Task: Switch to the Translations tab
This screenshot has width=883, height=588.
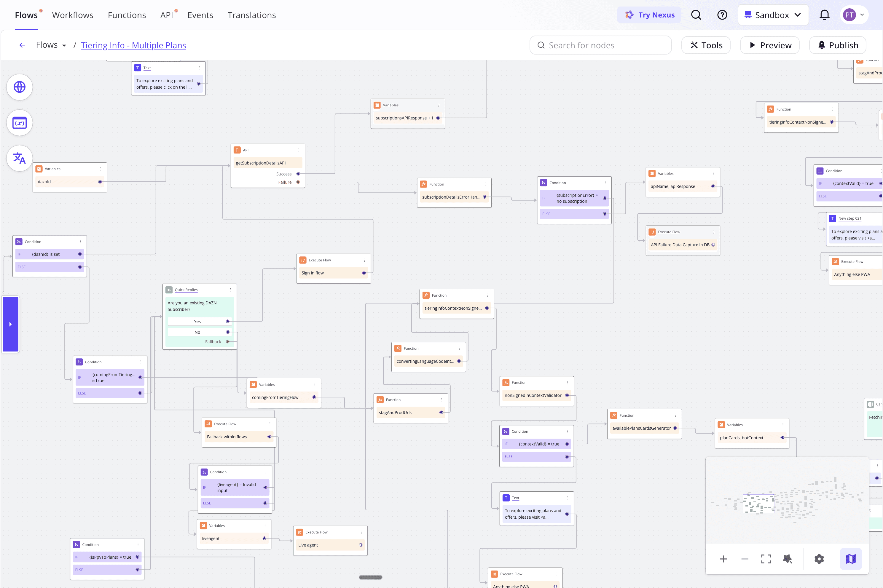Action: click(x=251, y=15)
